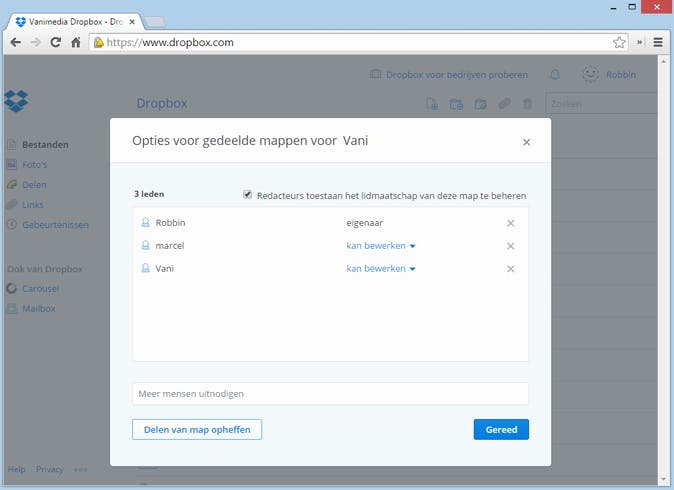Click the smiley account avatar
The height and width of the screenshot is (490, 674).
(590, 74)
